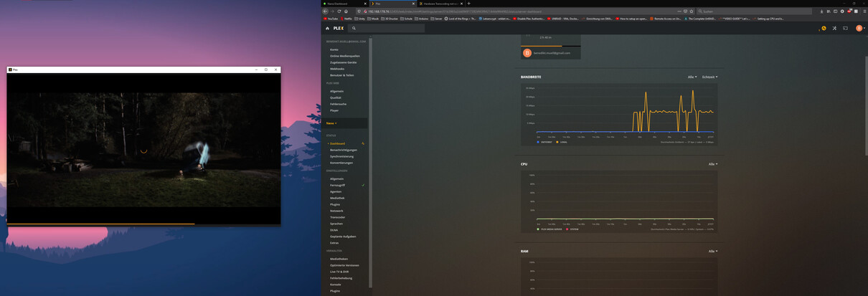Open Fehlersuche under Plex Web
This screenshot has height=296, width=868.
click(338, 104)
